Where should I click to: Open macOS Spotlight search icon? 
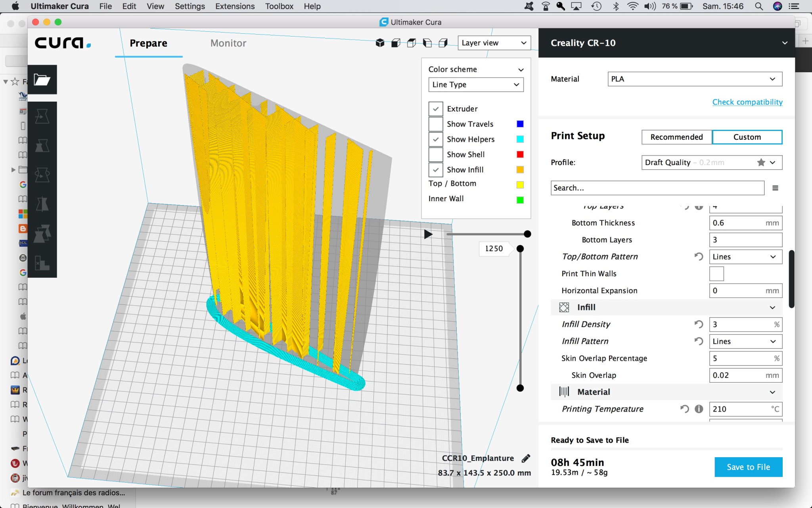point(758,6)
